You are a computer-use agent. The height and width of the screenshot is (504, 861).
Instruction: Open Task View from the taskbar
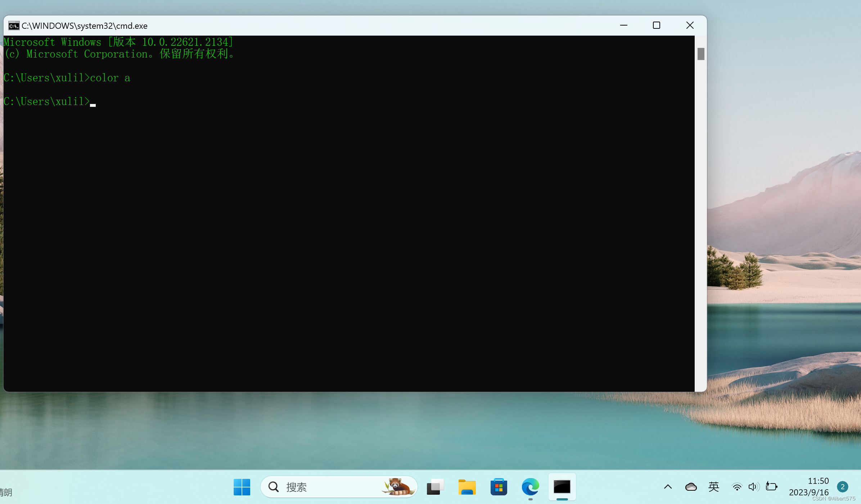coord(435,487)
